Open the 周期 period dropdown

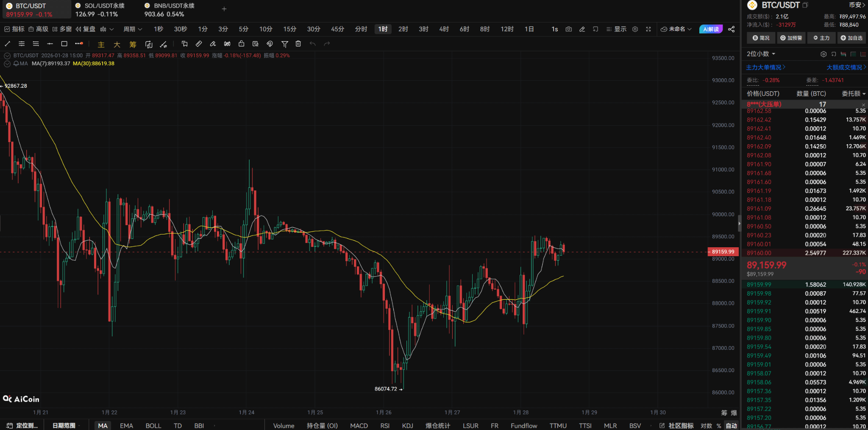coord(133,29)
